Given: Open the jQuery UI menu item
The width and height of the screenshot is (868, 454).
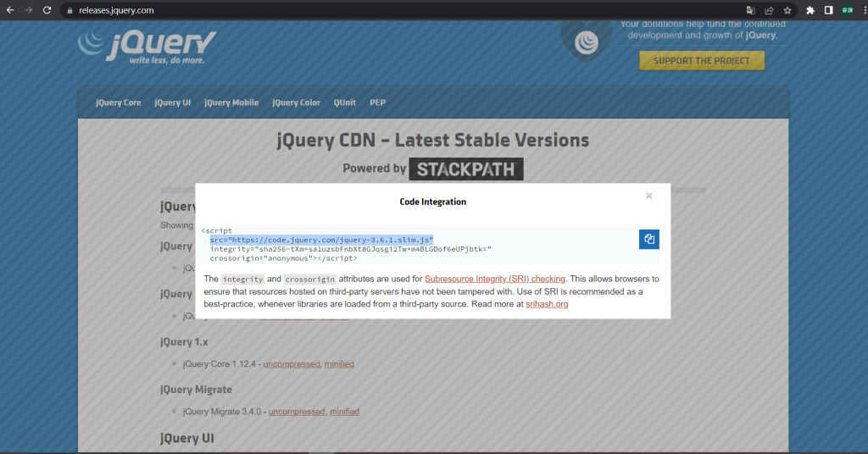Looking at the screenshot, I should point(173,102).
